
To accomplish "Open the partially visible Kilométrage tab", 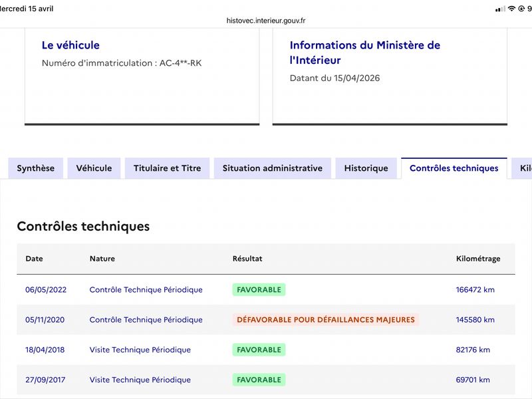I will (522, 168).
